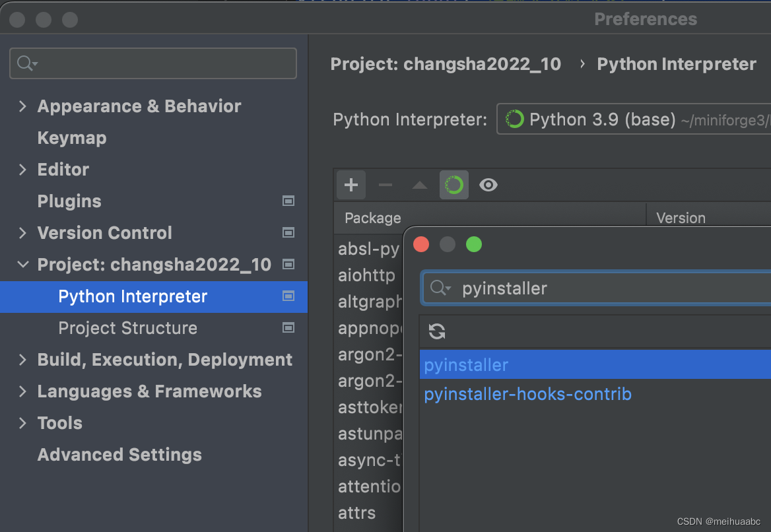Click the refresh icon in the packages dialog
The width and height of the screenshot is (771, 532).
click(437, 331)
